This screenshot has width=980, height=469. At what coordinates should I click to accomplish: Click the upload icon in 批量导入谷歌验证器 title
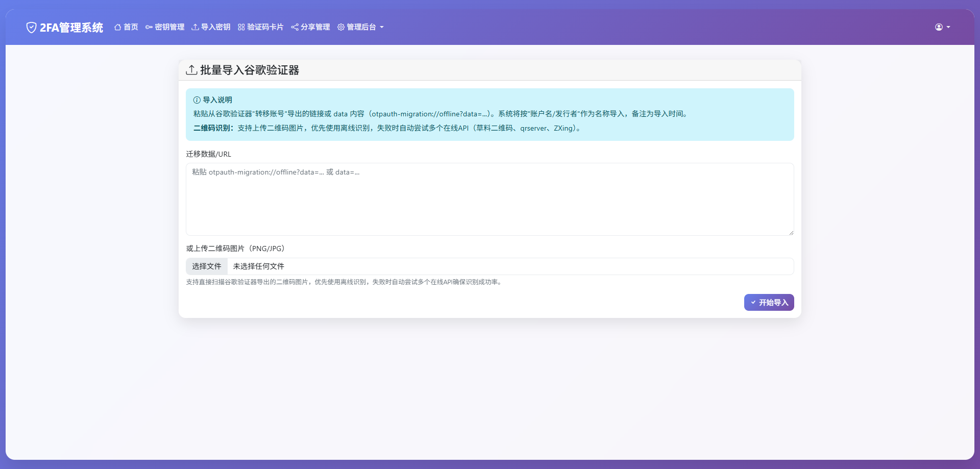tap(191, 70)
